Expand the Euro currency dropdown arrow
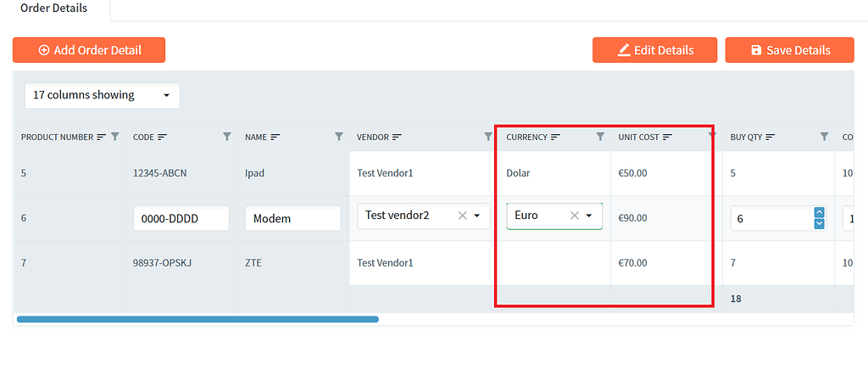This screenshot has height=387, width=868. (590, 216)
